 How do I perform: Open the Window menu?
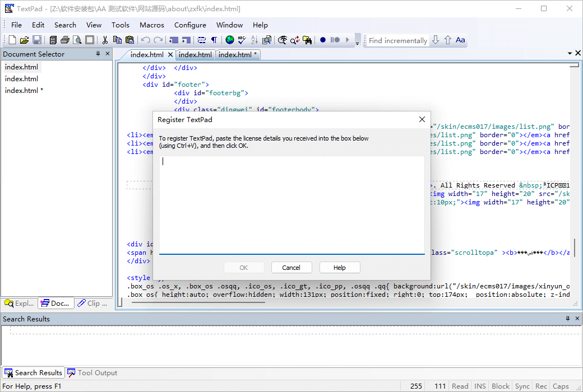(x=229, y=25)
